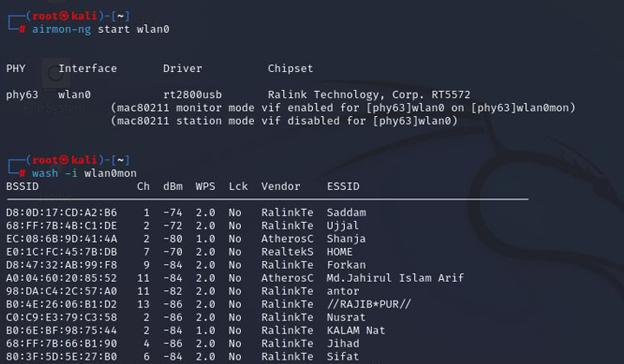
Task: Select BSSID D8:47:32:AB:99:F8
Action: pyautogui.click(x=62, y=265)
